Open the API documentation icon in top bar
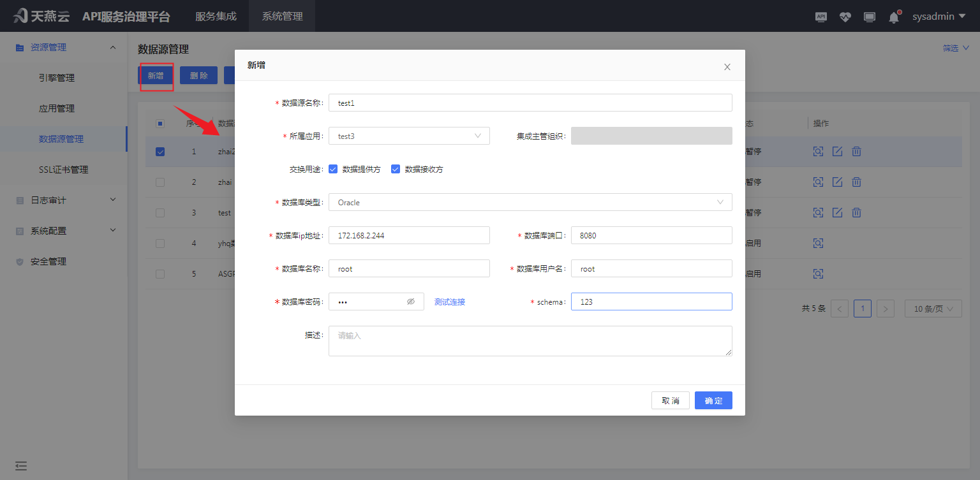The height and width of the screenshot is (480, 980). [820, 17]
